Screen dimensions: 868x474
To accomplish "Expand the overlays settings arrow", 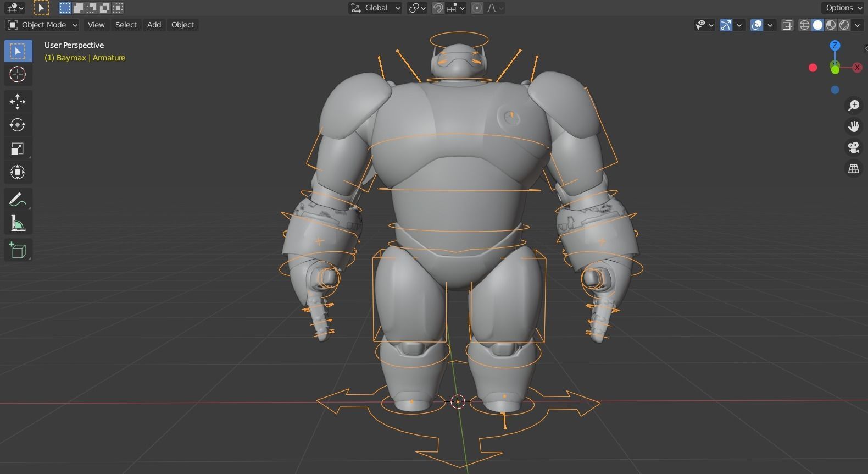I will (770, 25).
